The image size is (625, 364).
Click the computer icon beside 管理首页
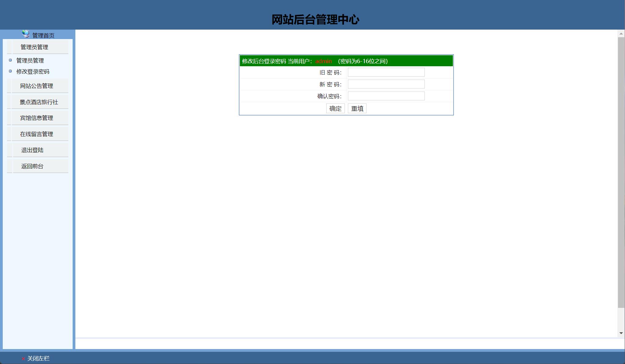tap(26, 34)
